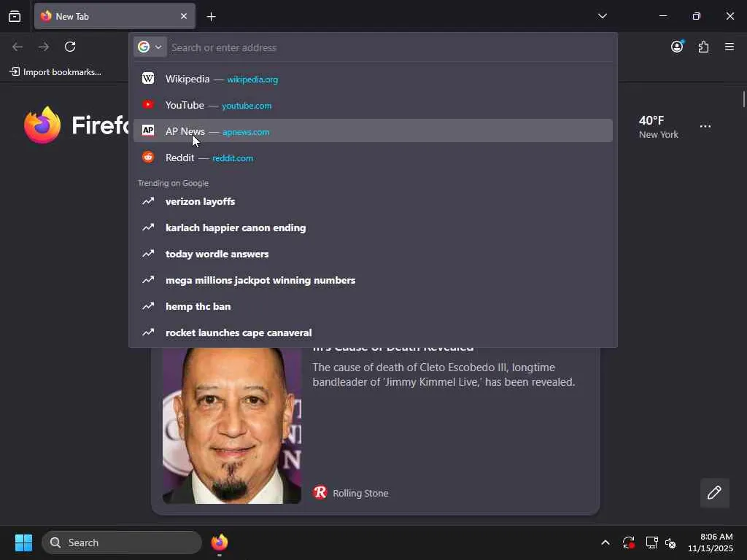
Task: Open a new tab with the plus button
Action: click(211, 17)
